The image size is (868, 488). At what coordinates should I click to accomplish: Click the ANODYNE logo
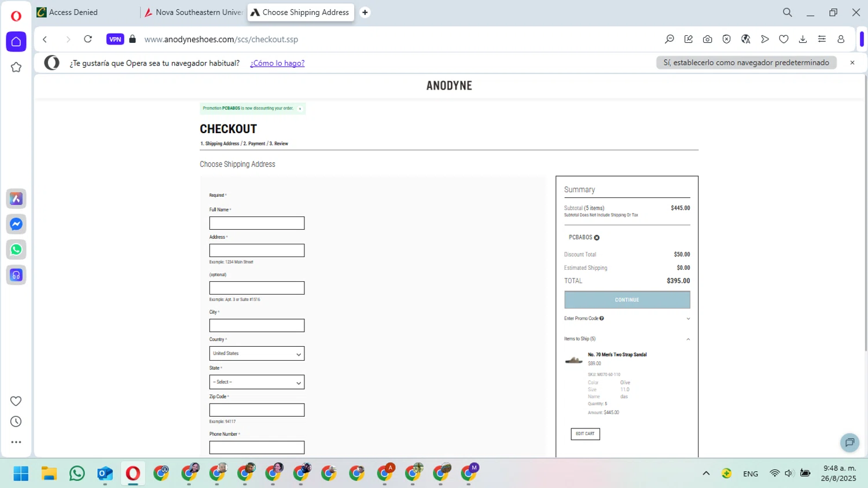[x=449, y=86]
